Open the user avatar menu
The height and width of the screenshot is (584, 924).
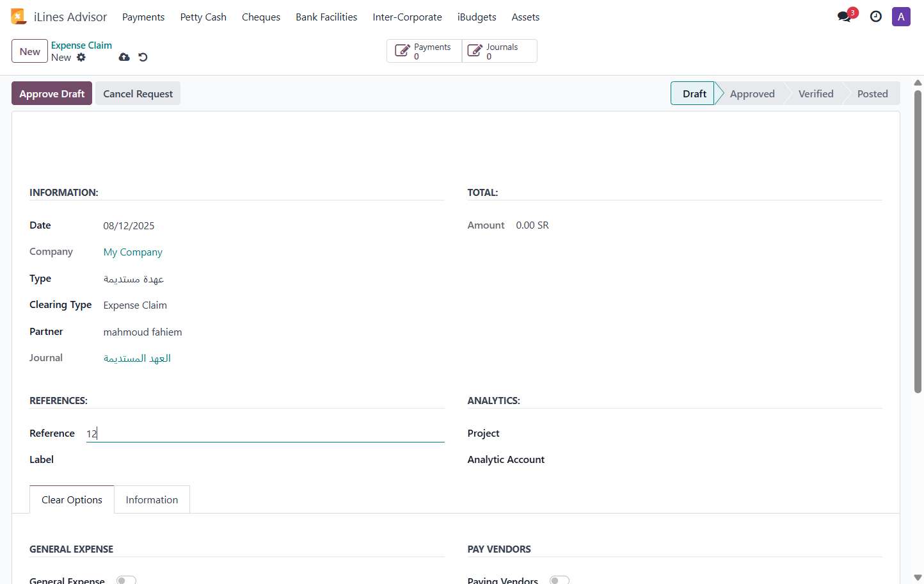[x=901, y=17]
